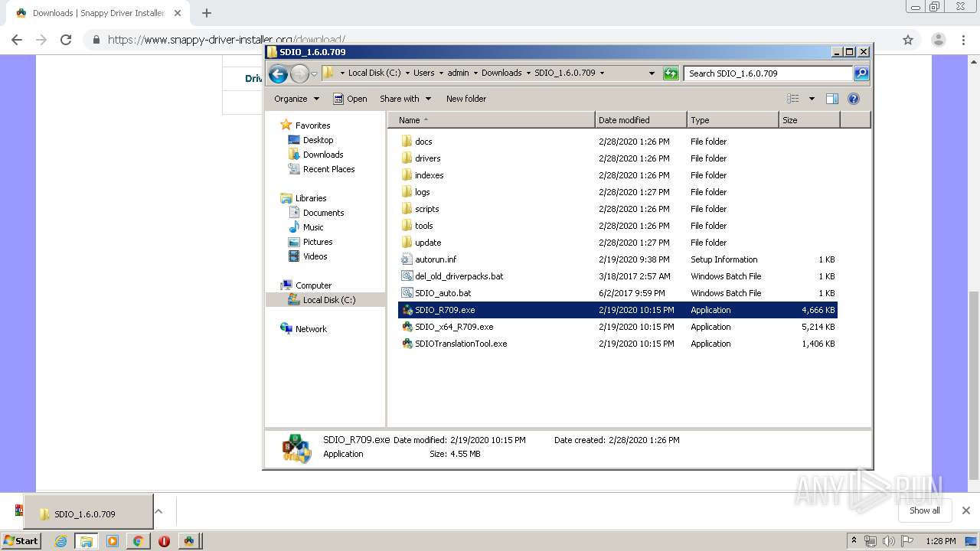Open the Start menu

tap(21, 541)
